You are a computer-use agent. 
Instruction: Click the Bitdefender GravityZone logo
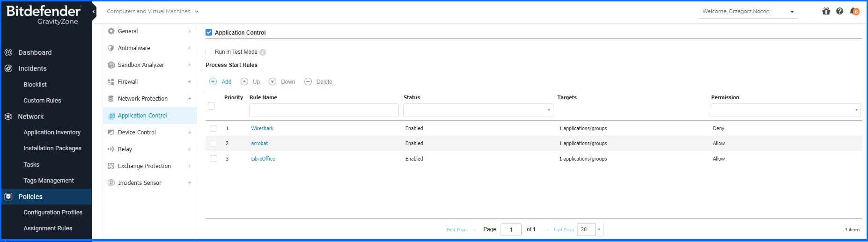[44, 15]
